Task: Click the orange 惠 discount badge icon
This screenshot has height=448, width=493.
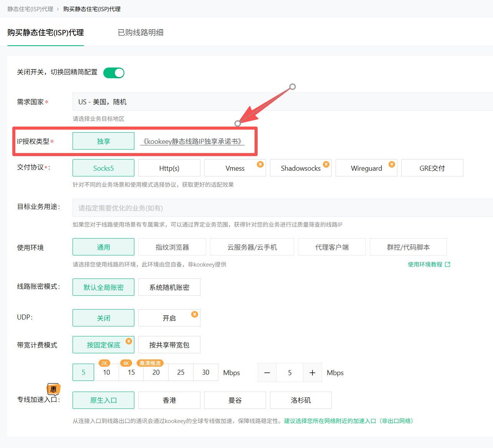Action: pyautogui.click(x=53, y=389)
